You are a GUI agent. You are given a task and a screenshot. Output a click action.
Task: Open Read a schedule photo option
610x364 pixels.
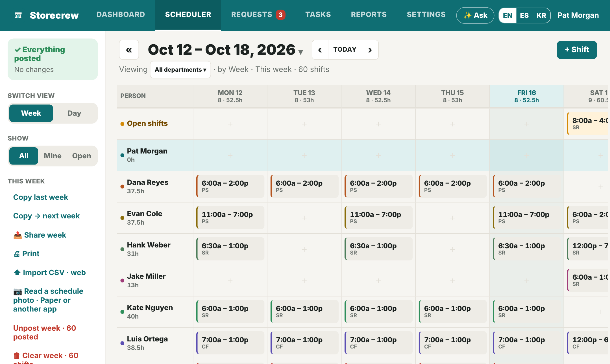click(x=48, y=300)
